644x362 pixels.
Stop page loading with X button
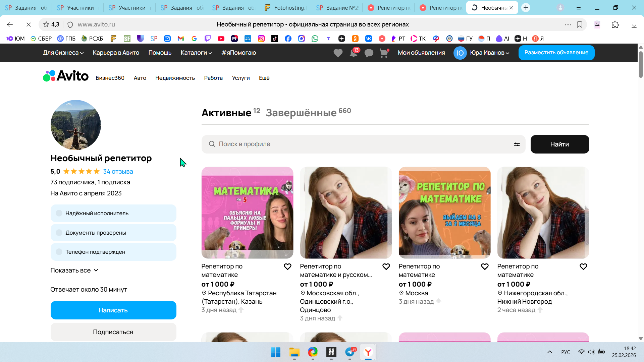(x=29, y=24)
